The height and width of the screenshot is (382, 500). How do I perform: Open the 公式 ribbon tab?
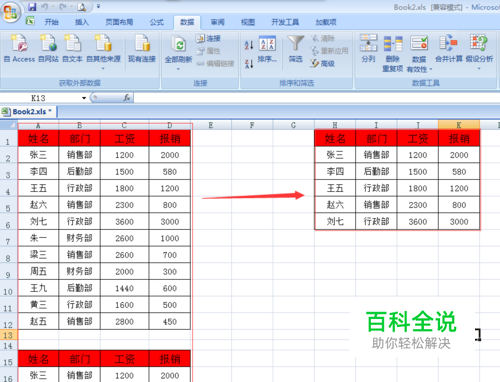(x=157, y=22)
